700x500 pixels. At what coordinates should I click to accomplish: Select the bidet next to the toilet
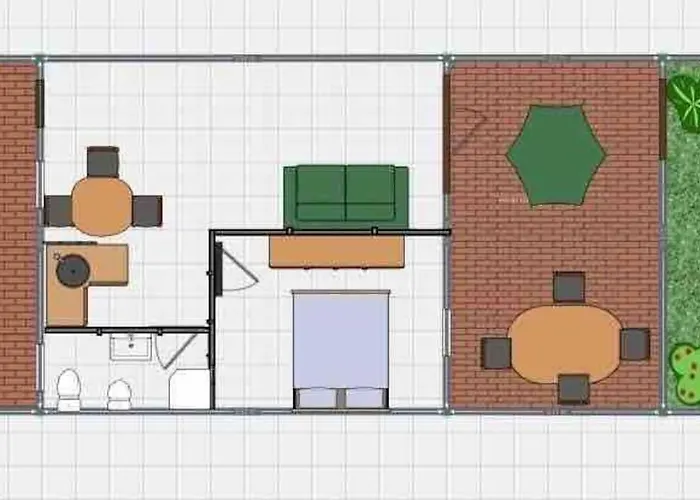[119, 393]
